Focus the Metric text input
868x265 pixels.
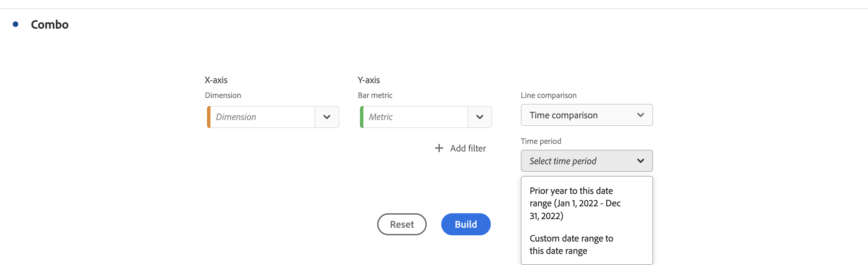tap(415, 117)
